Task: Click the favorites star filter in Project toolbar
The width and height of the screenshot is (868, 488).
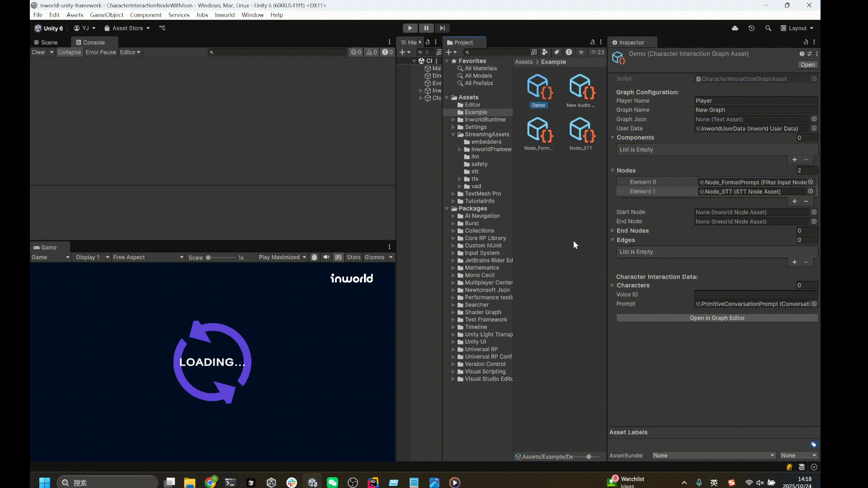Action: (x=581, y=52)
